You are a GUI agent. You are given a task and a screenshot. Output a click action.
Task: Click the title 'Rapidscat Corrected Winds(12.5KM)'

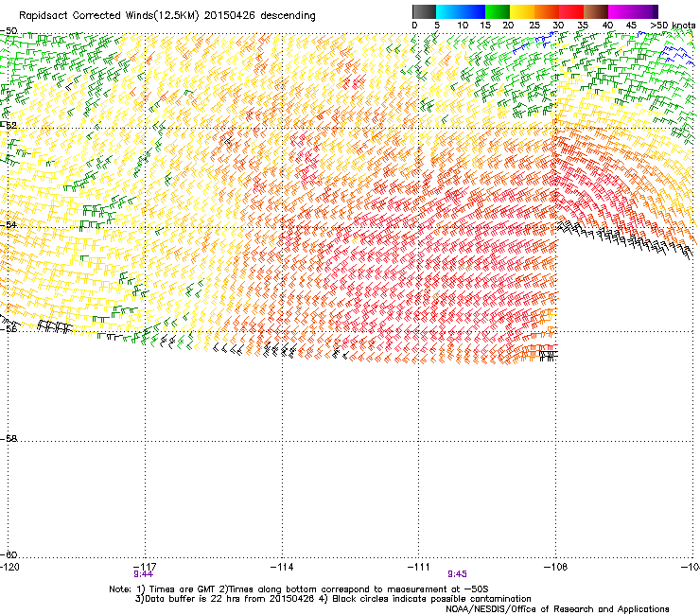coord(109,16)
